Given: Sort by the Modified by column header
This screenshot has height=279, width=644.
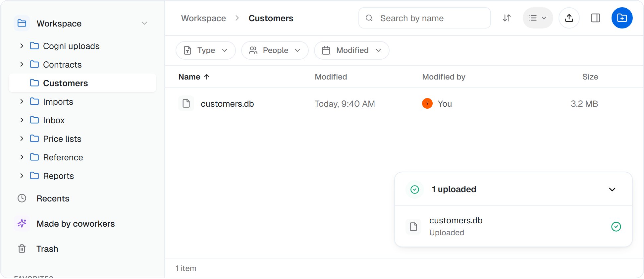Looking at the screenshot, I should [x=444, y=77].
